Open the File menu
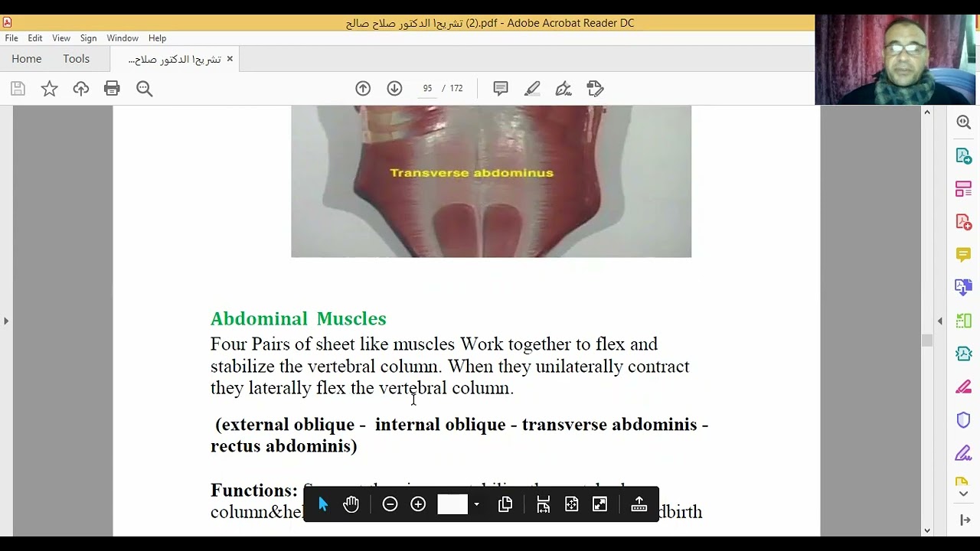This screenshot has height=551, width=980. click(x=11, y=38)
